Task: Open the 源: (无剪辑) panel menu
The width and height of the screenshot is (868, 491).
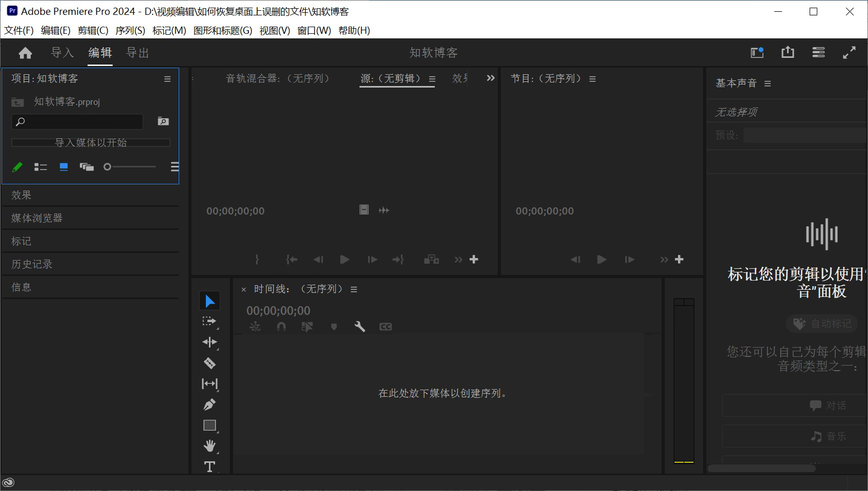Action: [x=432, y=79]
